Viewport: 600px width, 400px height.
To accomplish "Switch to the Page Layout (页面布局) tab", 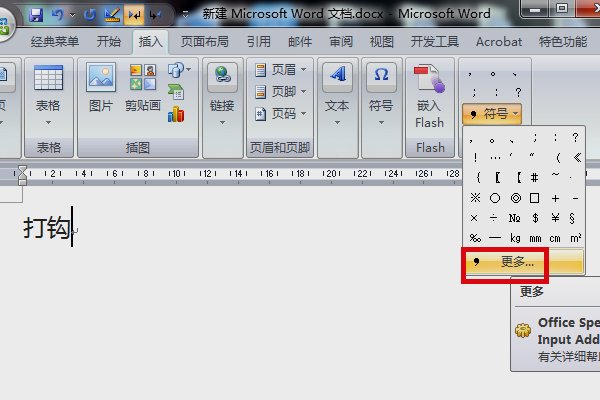I will (204, 42).
